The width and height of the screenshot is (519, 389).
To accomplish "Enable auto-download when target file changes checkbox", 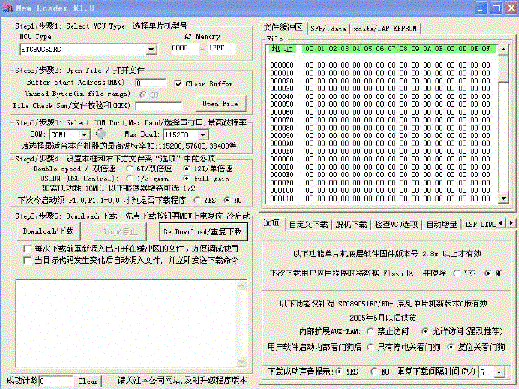I will (x=27, y=260).
